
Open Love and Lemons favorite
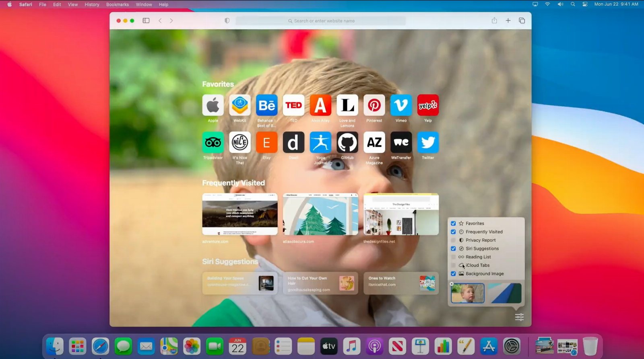tap(347, 105)
